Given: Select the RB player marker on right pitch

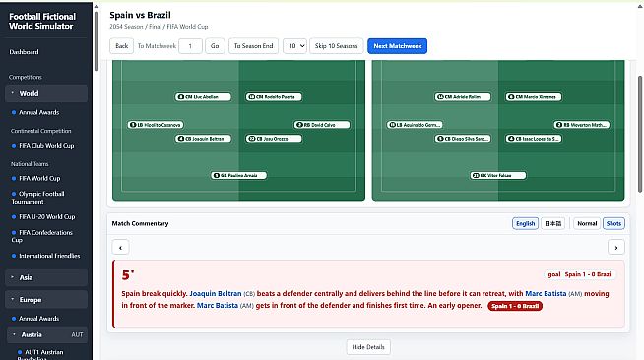Looking at the screenshot, I should (x=582, y=125).
